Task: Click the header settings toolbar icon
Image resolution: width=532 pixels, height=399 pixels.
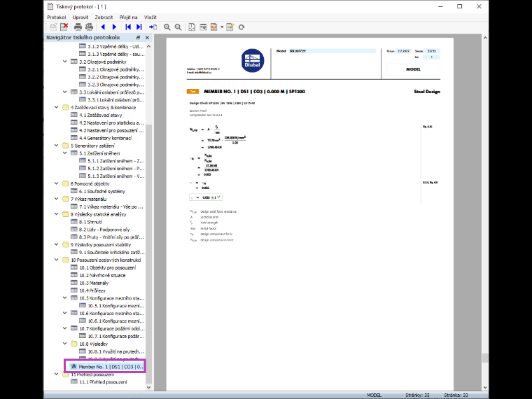Action: [203, 27]
